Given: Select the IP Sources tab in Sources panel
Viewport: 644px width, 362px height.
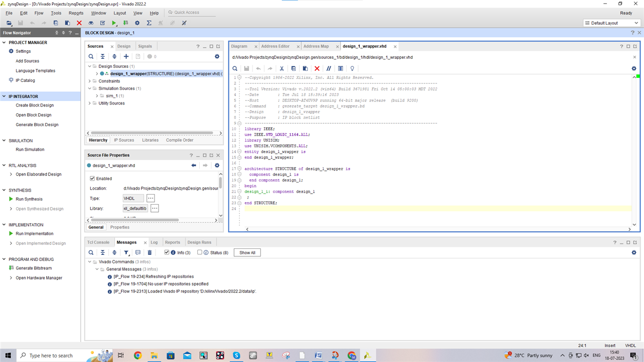Looking at the screenshot, I should (x=124, y=140).
